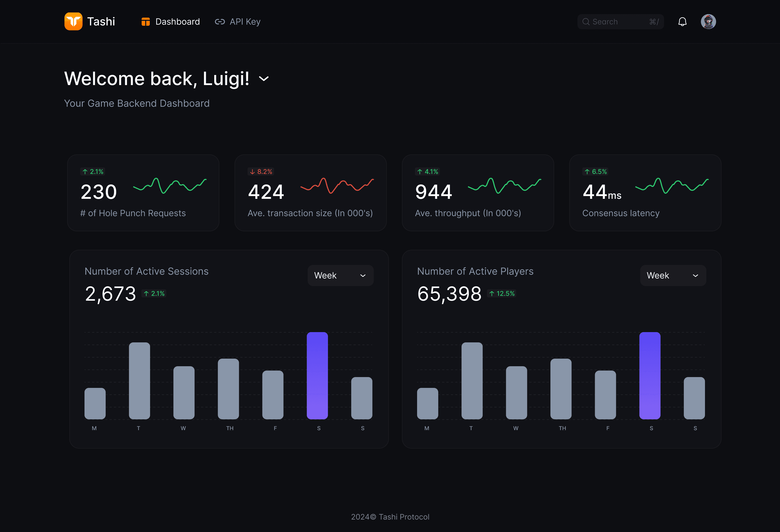Click the 'Consensus latency' label
The height and width of the screenshot is (532, 780).
coord(621,213)
